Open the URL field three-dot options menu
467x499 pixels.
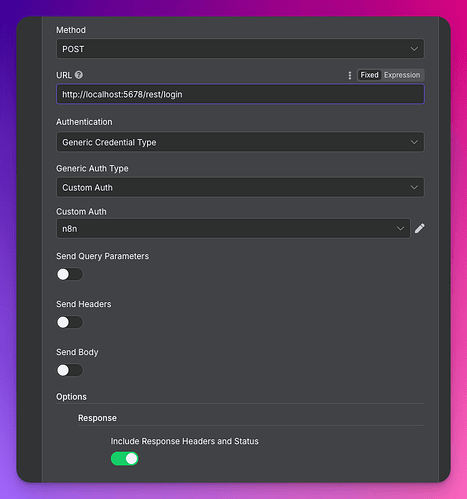[x=350, y=75]
